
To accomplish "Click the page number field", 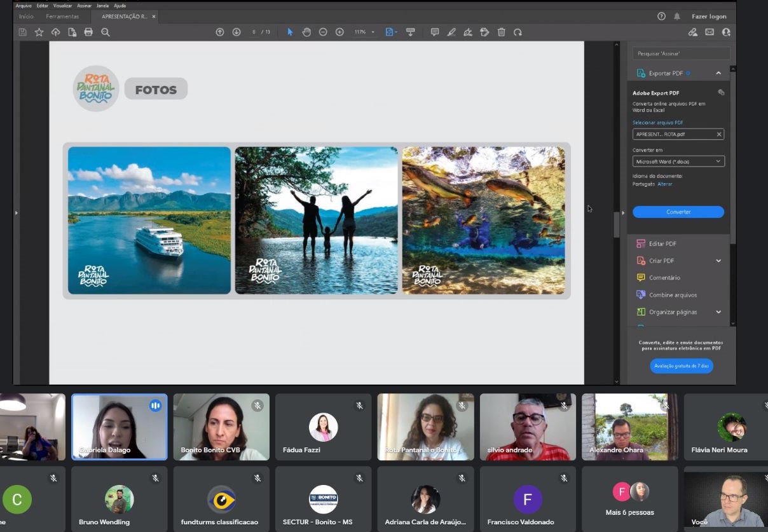I will click(x=253, y=32).
